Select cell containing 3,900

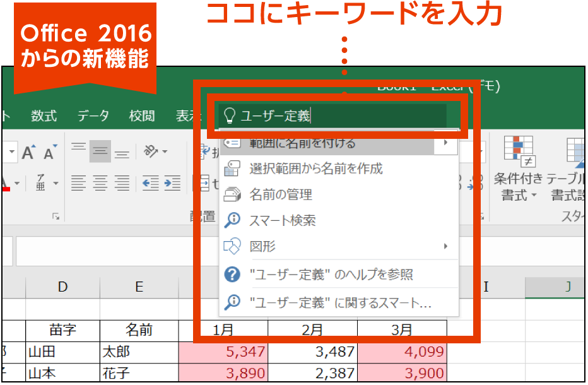coord(403,372)
